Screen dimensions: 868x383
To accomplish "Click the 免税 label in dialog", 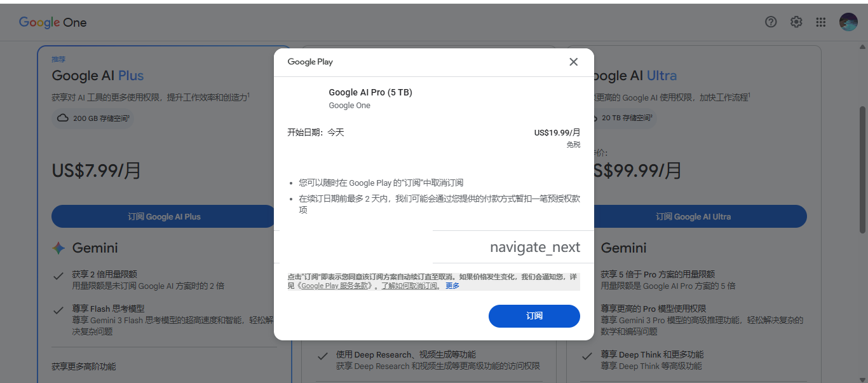I will (x=574, y=144).
